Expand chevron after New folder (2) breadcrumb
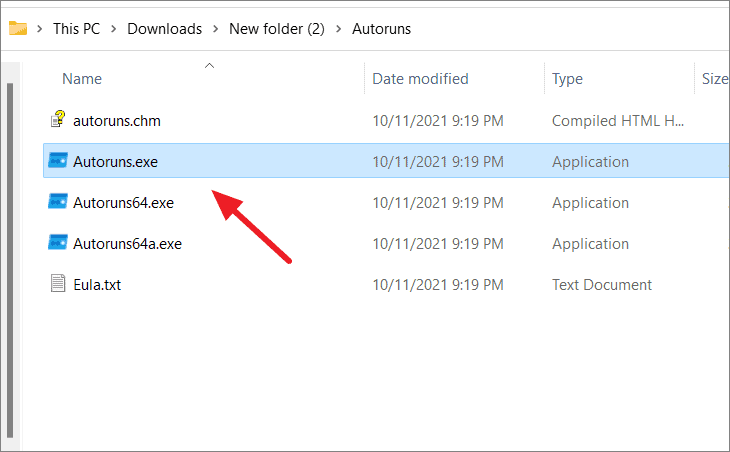 (338, 29)
